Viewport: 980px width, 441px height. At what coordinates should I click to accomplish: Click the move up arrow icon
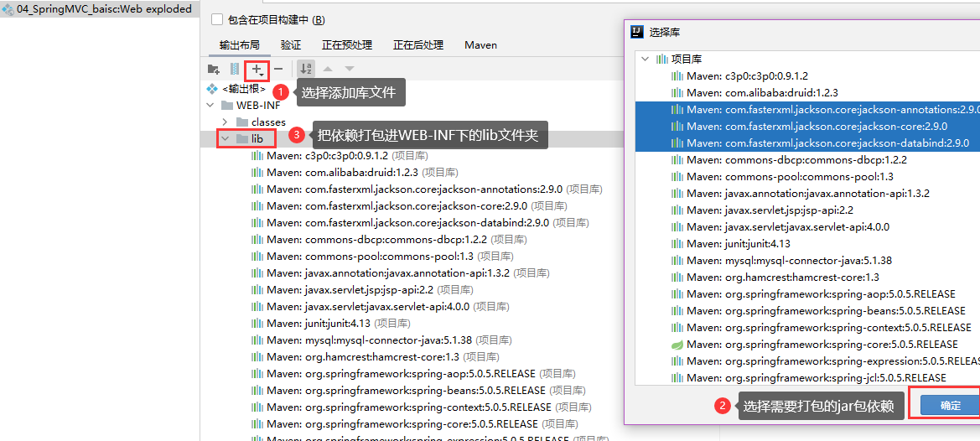(x=329, y=69)
